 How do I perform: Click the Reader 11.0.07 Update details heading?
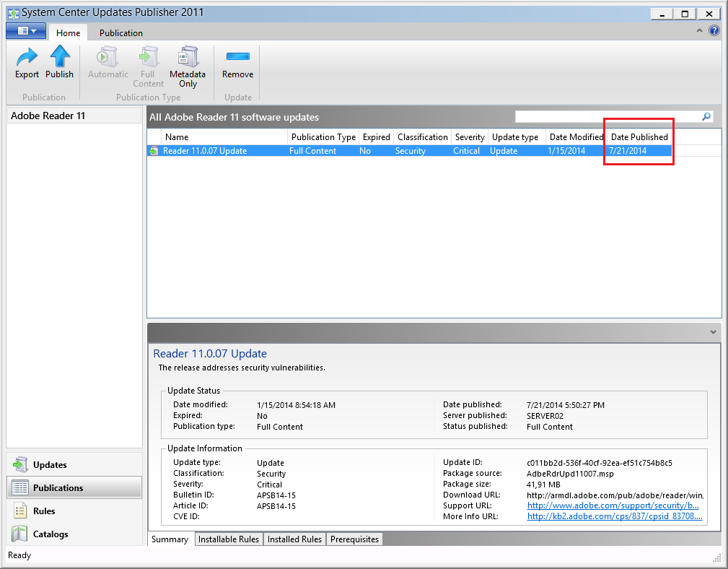[x=210, y=354]
